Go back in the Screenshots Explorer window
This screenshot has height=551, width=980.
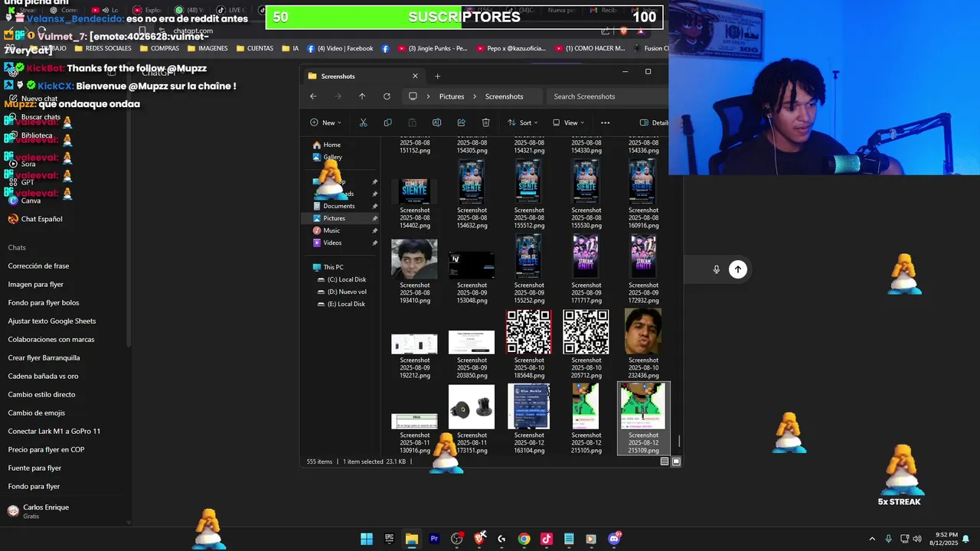(x=313, y=96)
